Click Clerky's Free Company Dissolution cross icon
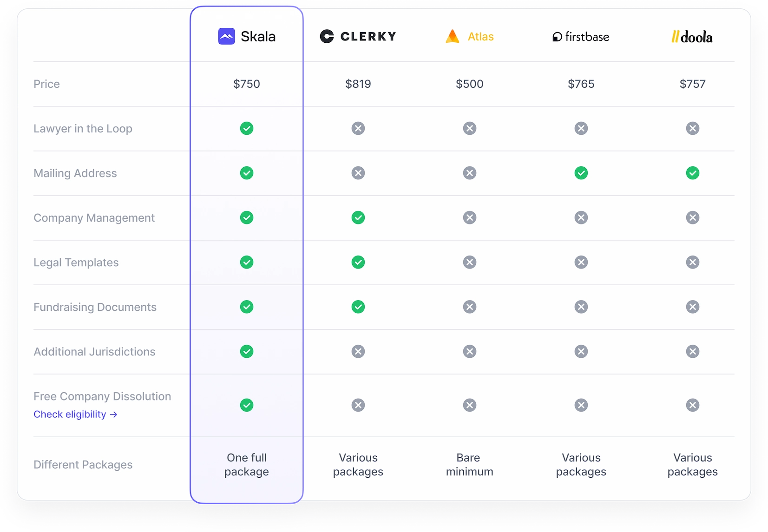This screenshot has width=768, height=532. (358, 405)
